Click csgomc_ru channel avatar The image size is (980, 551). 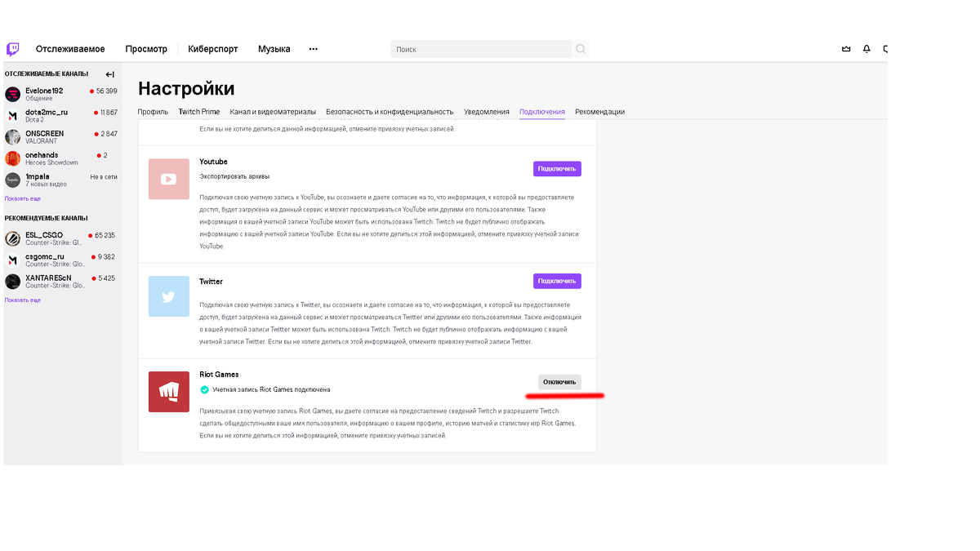(12, 260)
